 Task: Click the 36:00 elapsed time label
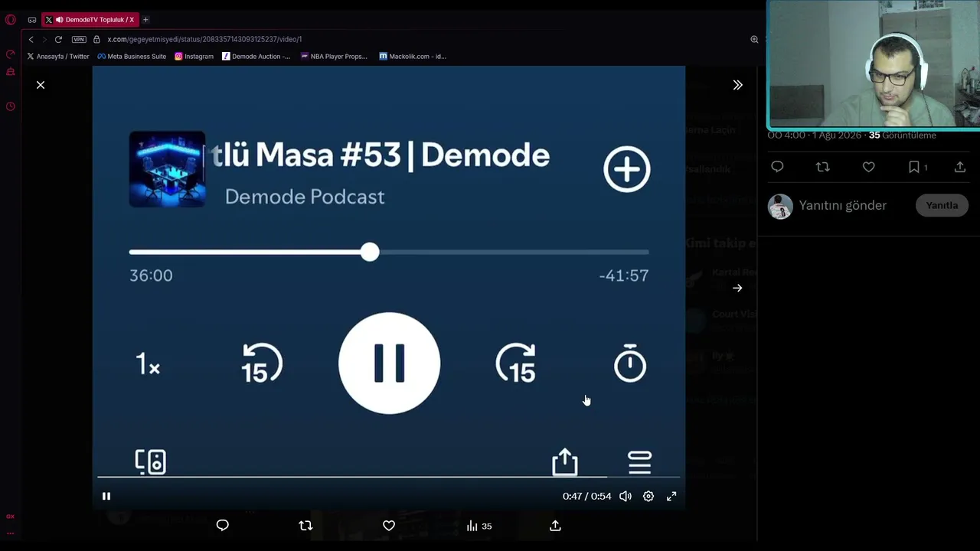151,275
